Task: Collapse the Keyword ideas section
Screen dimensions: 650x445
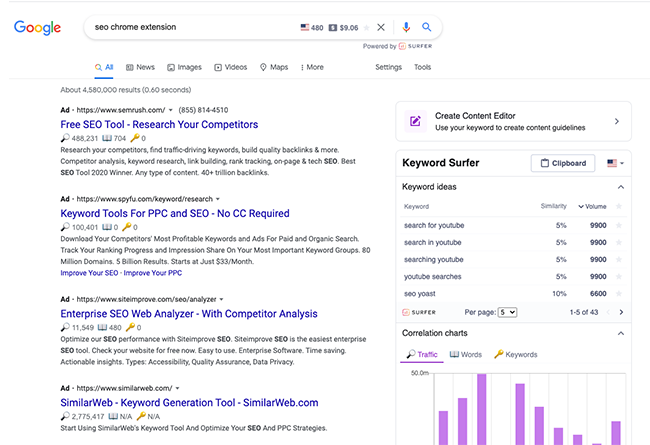Action: [x=620, y=187]
